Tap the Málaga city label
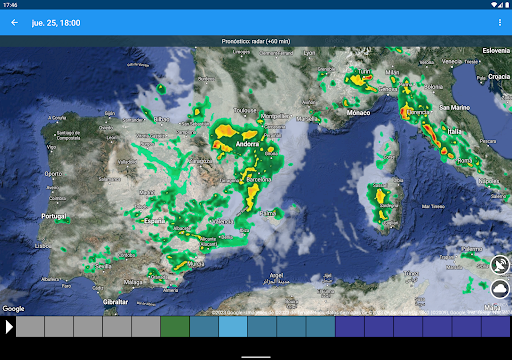The image size is (512, 360). pyautogui.click(x=133, y=282)
